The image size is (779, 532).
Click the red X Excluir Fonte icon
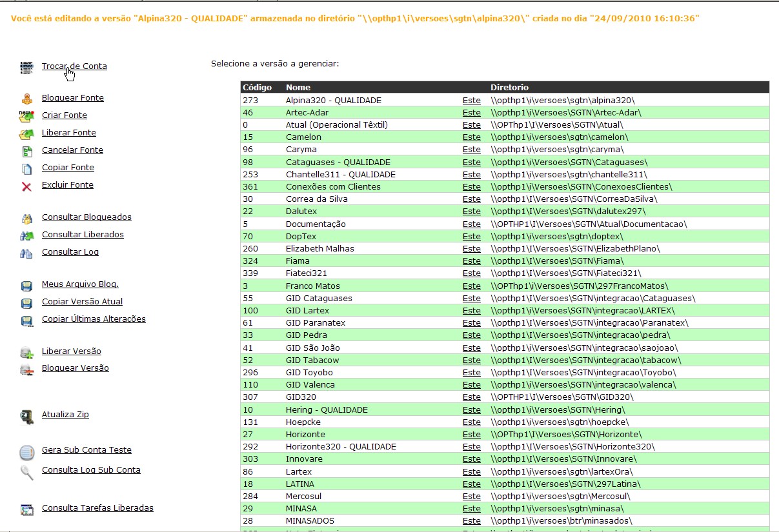[26, 186]
